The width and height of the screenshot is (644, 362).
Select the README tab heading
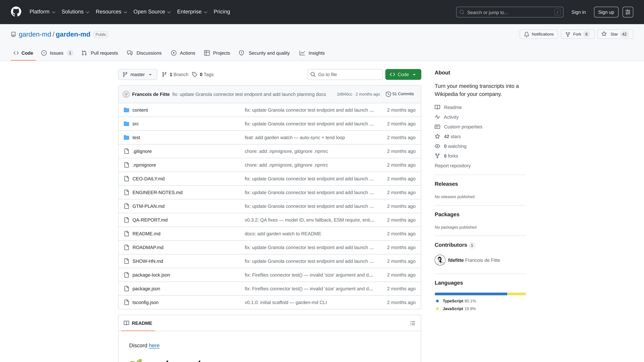(138, 323)
